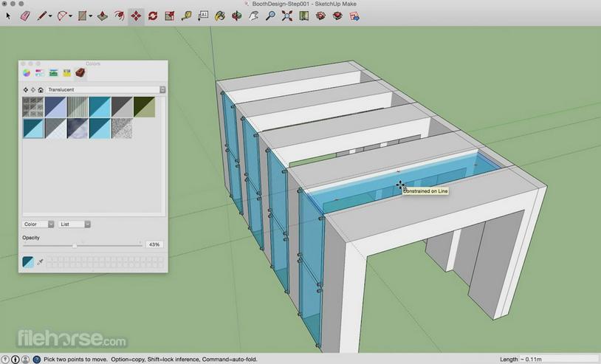Click the highlighted Move tool
The image size is (601, 364).
point(136,16)
